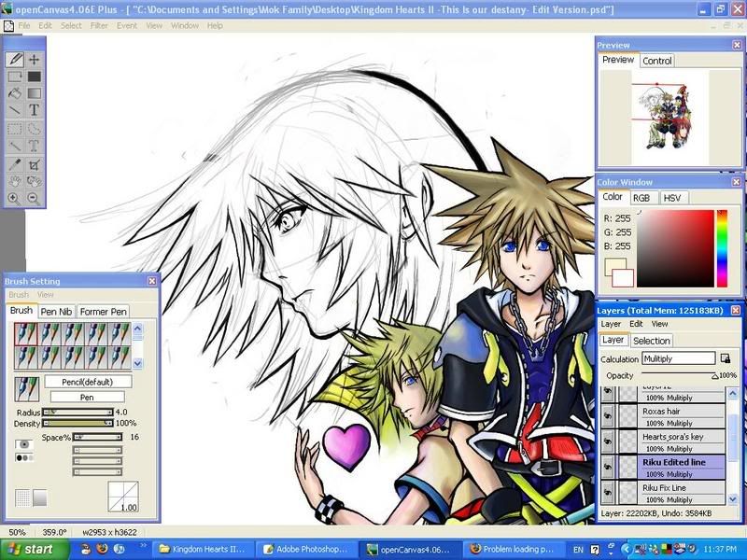Screen dimensions: 747x560
Task: Click the dotted grid texture icon
Action: coord(22,497)
